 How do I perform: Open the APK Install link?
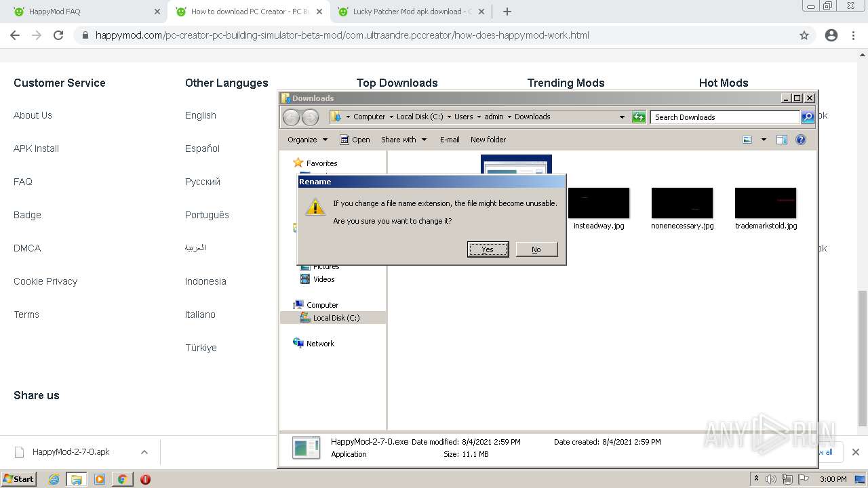[36, 148]
